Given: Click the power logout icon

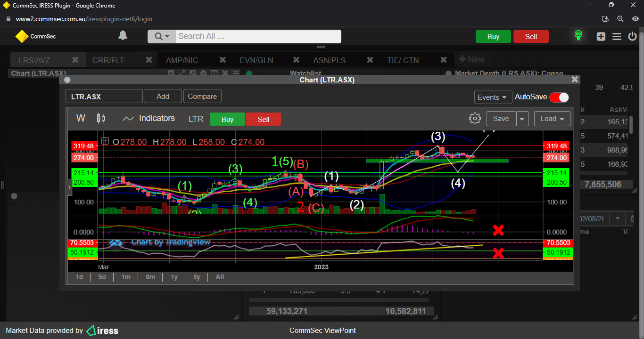Looking at the screenshot, I should (633, 36).
